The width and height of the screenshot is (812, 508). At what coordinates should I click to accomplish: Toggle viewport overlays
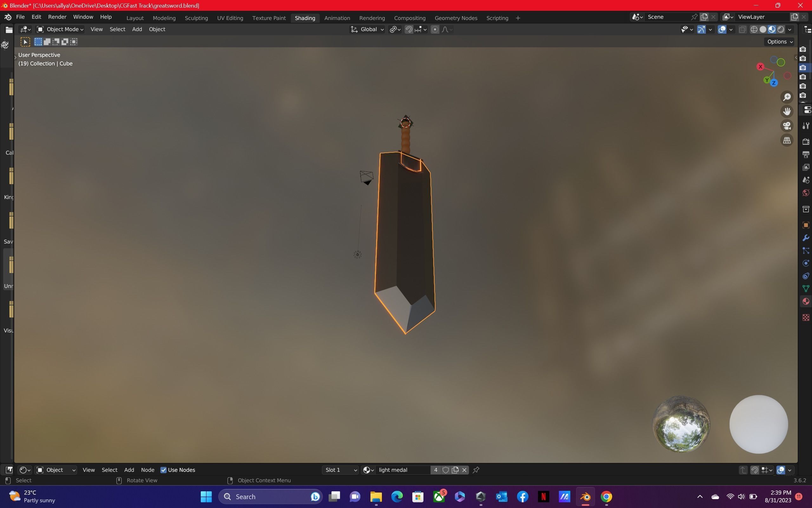pos(722,30)
